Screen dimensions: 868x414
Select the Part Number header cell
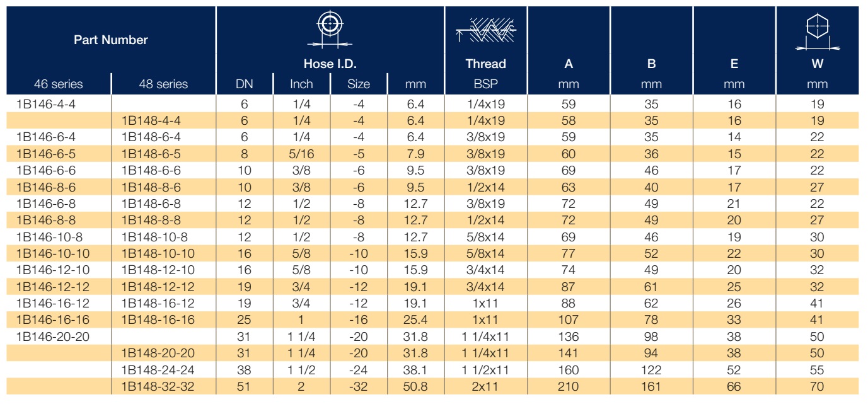click(x=111, y=40)
